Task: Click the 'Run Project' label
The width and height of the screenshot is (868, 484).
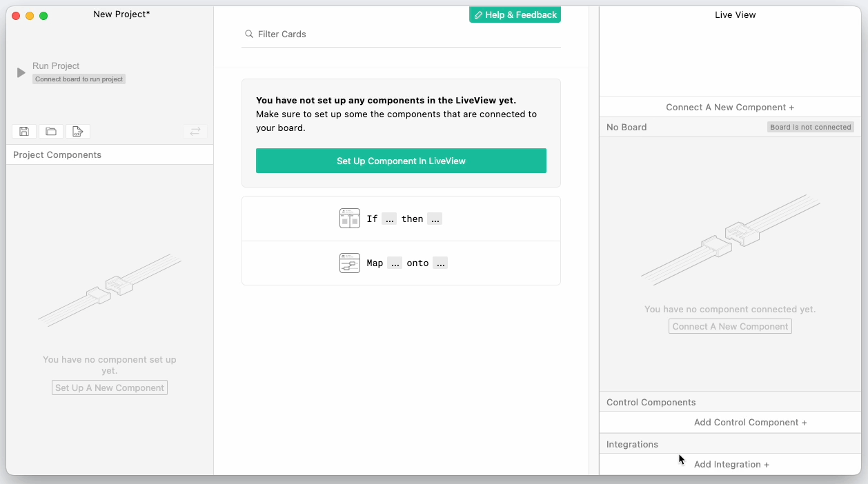Action: (x=56, y=65)
